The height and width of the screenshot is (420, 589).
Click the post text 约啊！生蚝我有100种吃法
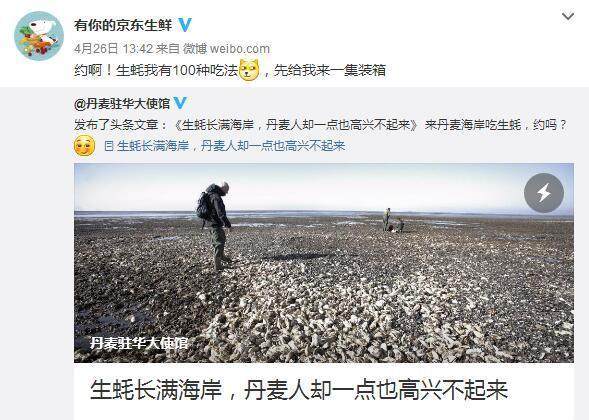156,70
